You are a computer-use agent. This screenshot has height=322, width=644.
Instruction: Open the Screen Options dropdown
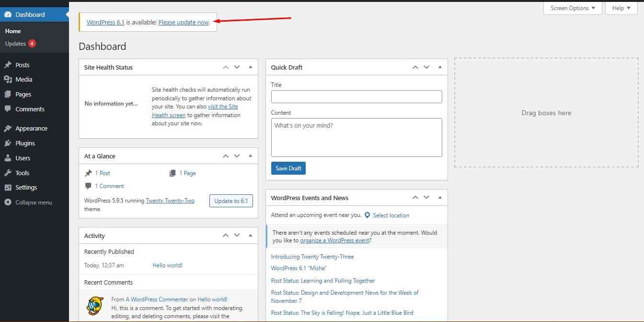click(573, 8)
